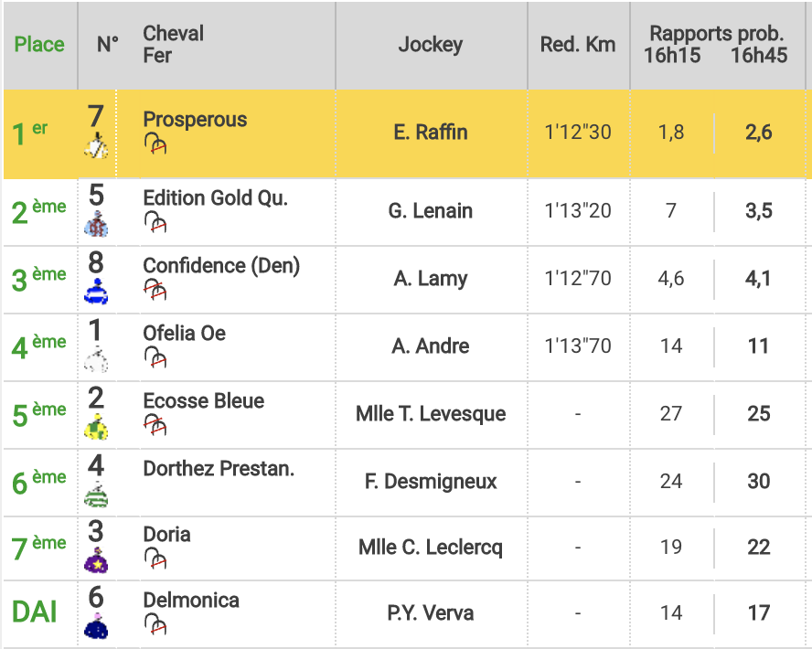
Task: Click the Jockey column header
Action: click(431, 45)
